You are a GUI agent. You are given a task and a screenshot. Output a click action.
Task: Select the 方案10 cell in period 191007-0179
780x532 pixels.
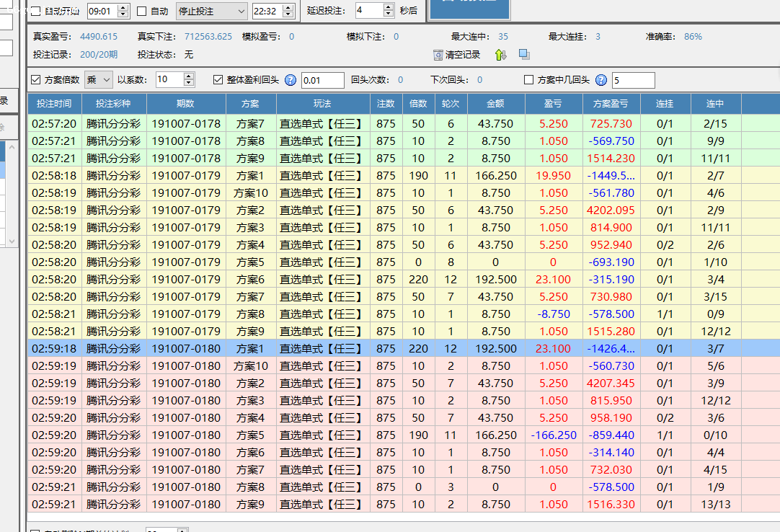251,193
